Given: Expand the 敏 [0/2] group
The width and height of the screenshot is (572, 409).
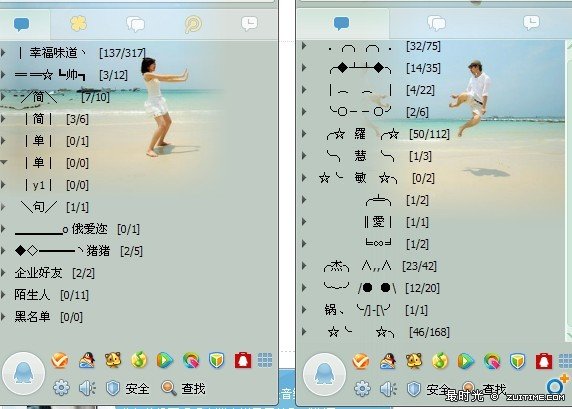Looking at the screenshot, I should click(304, 178).
